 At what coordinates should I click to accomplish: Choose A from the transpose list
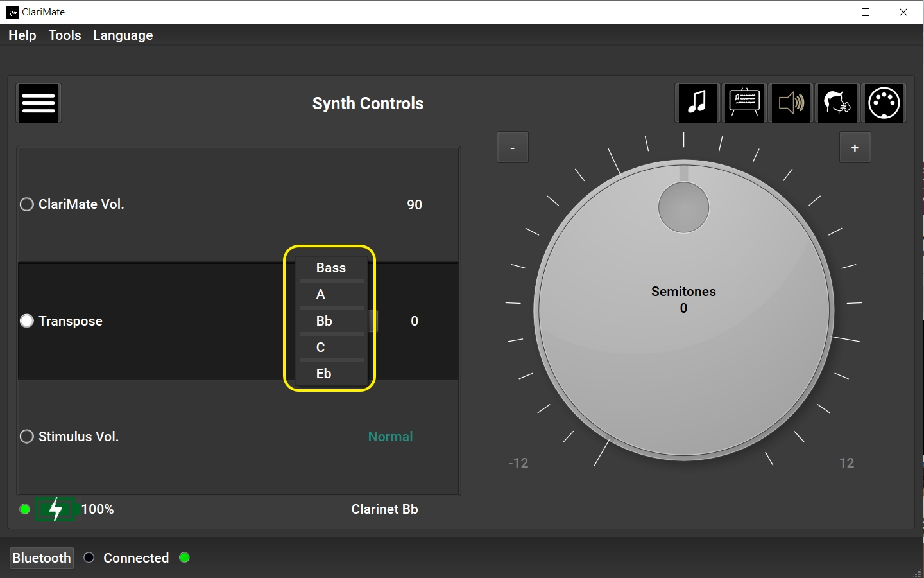tap(331, 294)
